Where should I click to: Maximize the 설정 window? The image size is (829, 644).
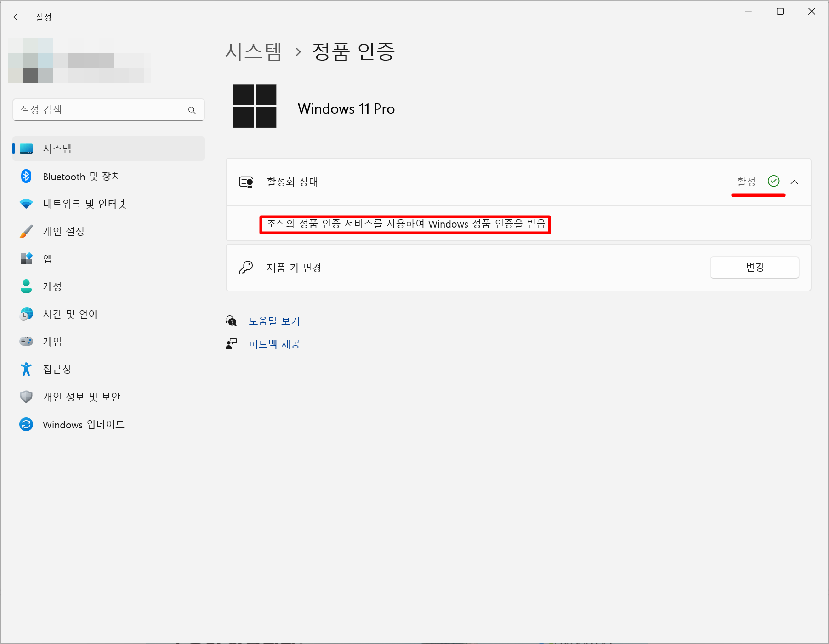point(780,11)
